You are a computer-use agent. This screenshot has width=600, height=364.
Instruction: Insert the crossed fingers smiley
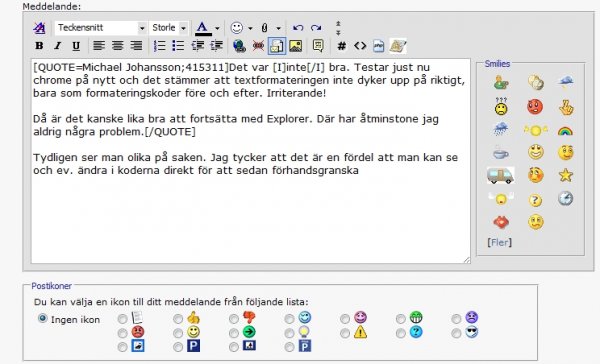click(566, 107)
